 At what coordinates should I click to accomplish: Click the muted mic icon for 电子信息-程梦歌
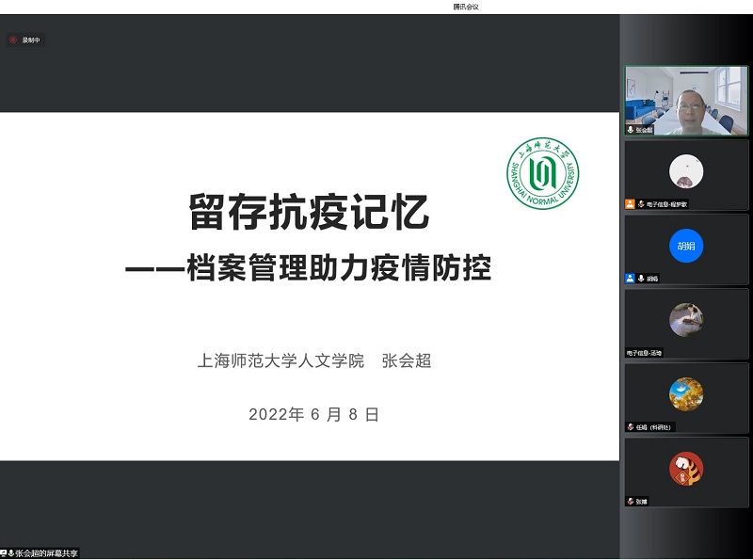point(641,203)
